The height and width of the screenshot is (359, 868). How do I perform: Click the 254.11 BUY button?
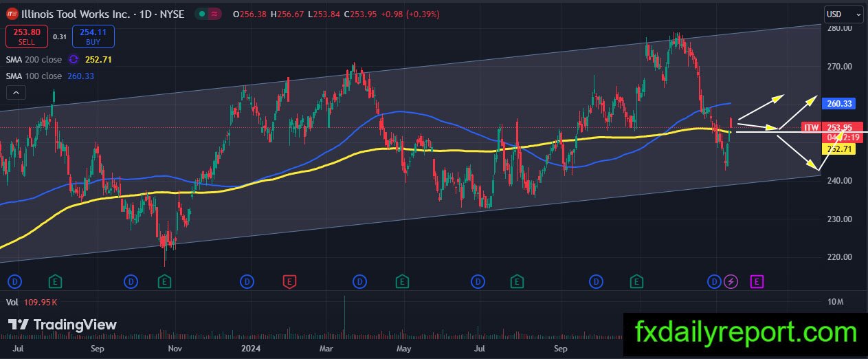(93, 36)
